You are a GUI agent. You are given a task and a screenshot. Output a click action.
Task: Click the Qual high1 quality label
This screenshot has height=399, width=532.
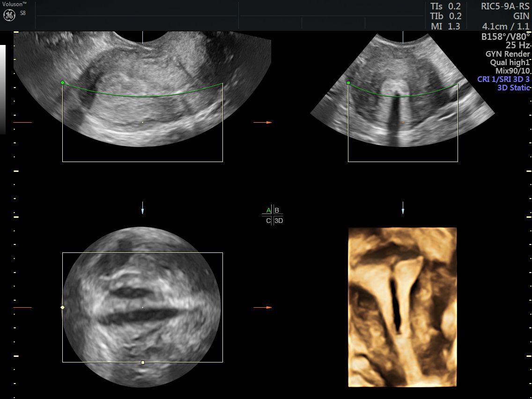(510, 62)
